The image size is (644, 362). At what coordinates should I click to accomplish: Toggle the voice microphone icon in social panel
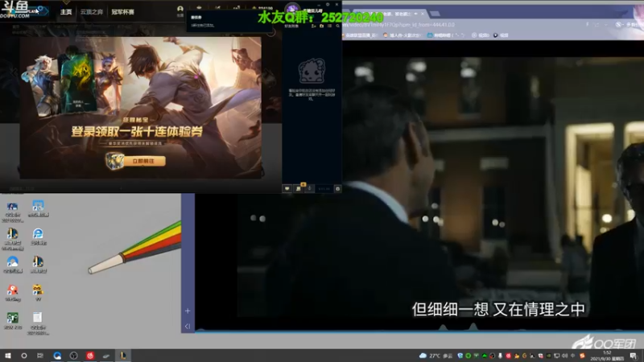click(x=310, y=189)
